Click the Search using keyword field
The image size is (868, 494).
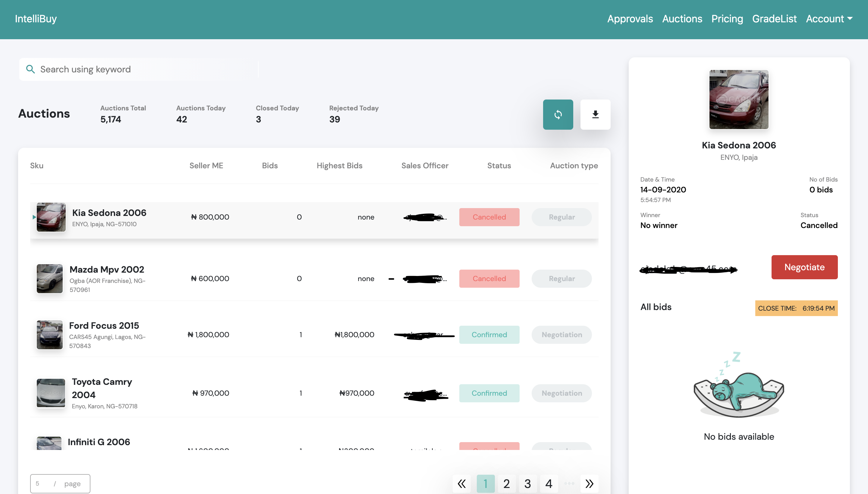(x=146, y=69)
